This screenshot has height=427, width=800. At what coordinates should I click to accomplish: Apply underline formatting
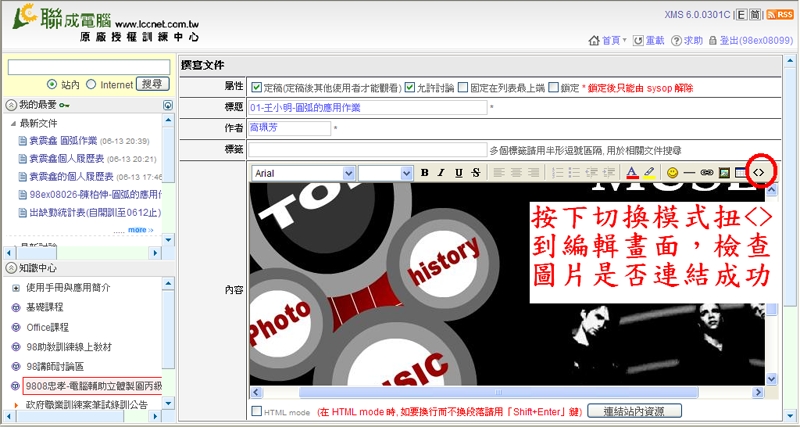pyautogui.click(x=458, y=172)
